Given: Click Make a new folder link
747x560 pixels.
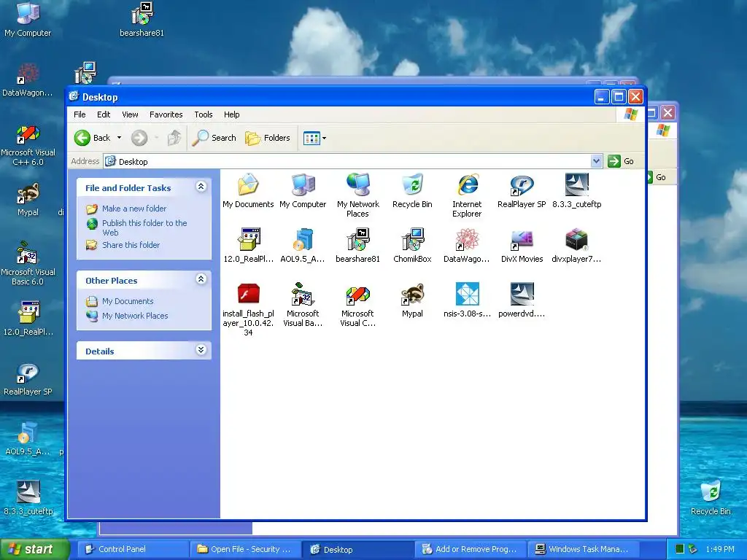Looking at the screenshot, I should coord(134,209).
